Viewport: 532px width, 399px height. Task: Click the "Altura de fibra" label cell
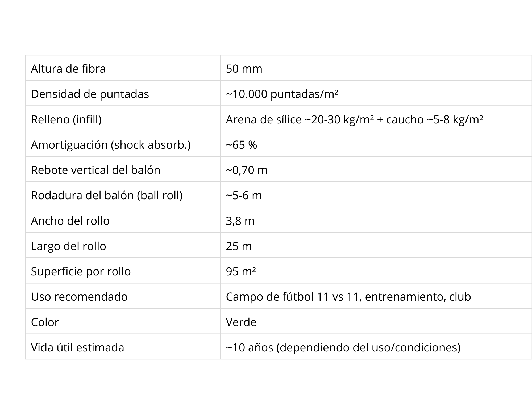tap(68, 69)
